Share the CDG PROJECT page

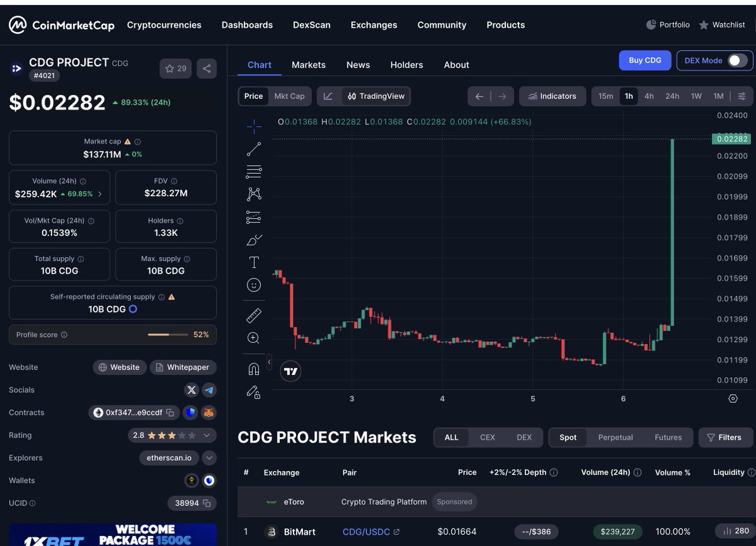point(207,69)
